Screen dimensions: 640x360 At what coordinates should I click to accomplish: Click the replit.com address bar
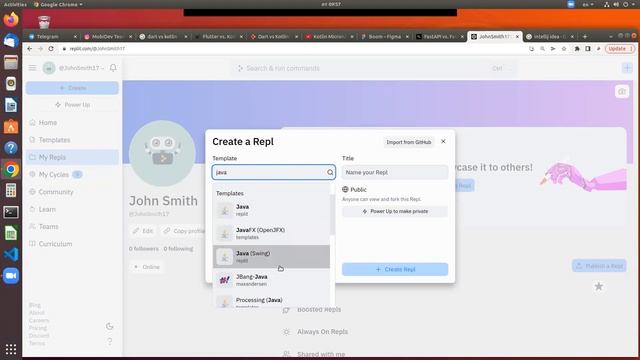pyautogui.click(x=294, y=49)
